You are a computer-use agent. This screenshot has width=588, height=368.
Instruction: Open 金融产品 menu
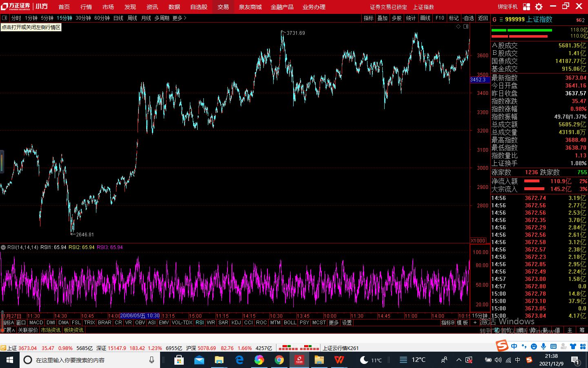click(x=282, y=7)
